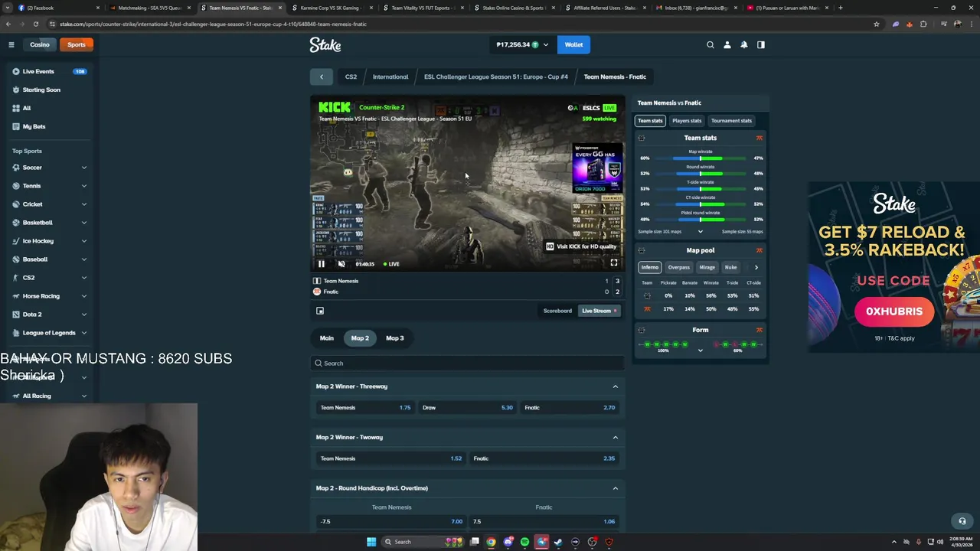The image size is (980, 551).
Task: Bet on Fnatic twoway at 2.35
Action: click(544, 458)
